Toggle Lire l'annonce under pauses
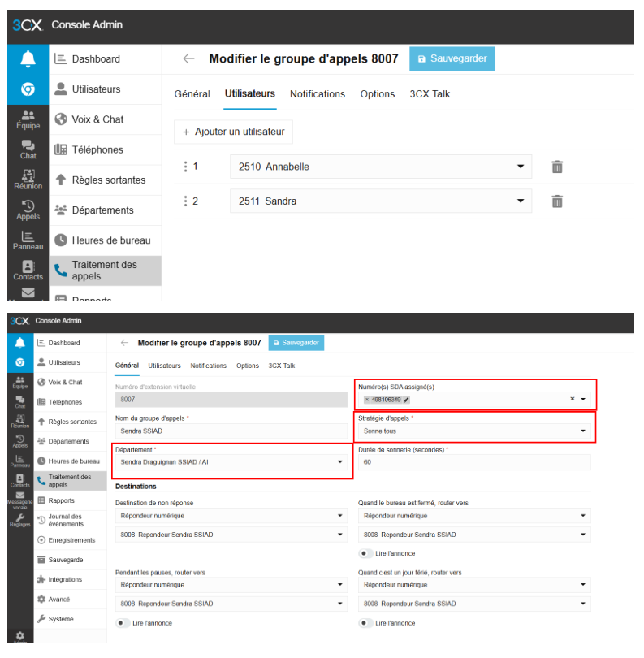Screen dimensions: 644x658 click(x=123, y=623)
